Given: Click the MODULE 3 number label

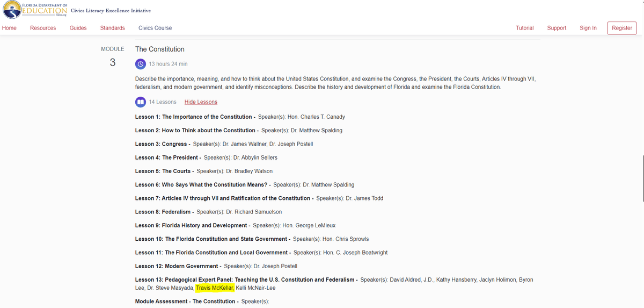Looking at the screenshot, I should pos(113,62).
